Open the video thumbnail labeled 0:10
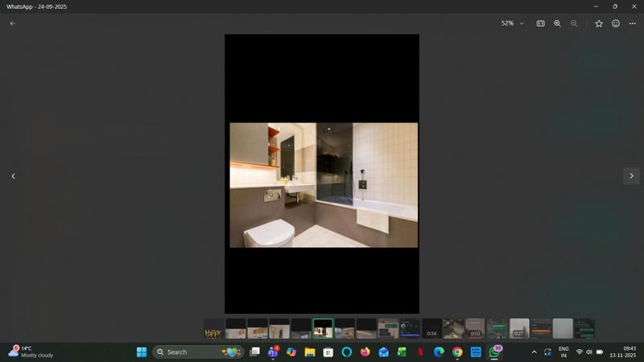The image size is (644, 362). [475, 328]
